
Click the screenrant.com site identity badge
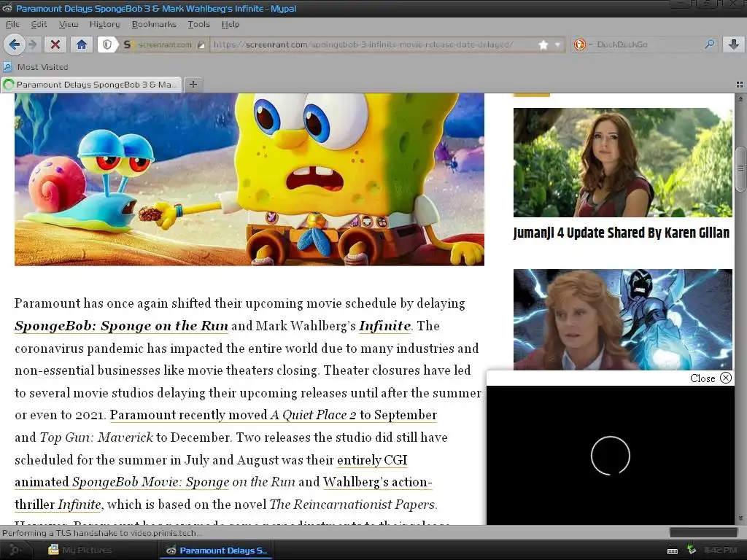pyautogui.click(x=164, y=44)
